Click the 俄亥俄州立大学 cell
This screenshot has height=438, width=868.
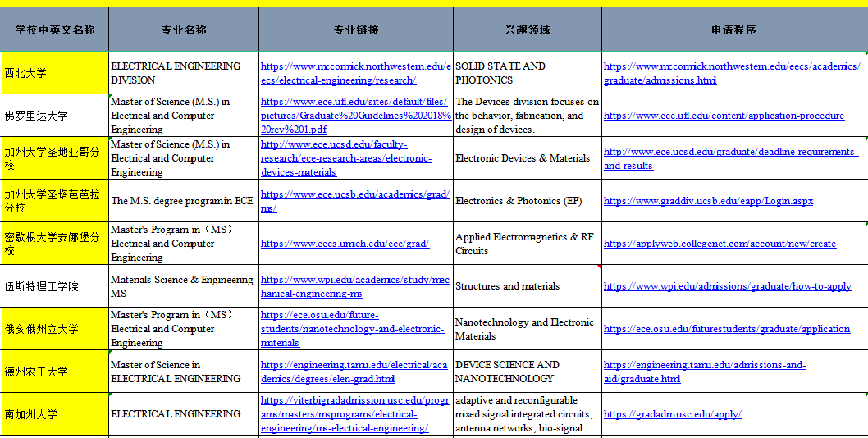pyautogui.click(x=55, y=329)
